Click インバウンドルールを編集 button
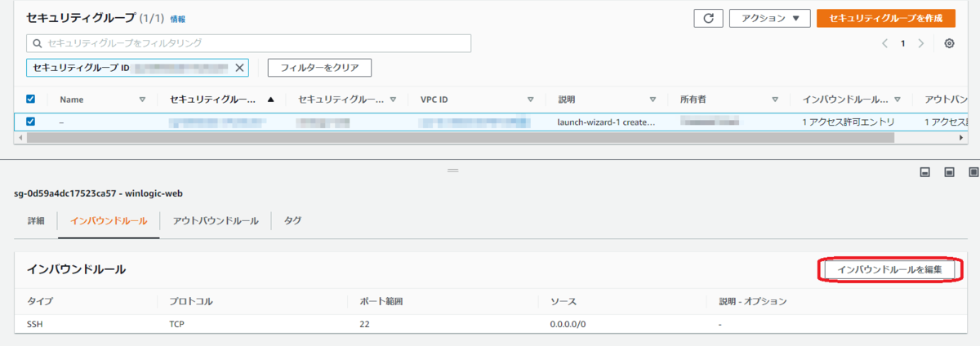 [x=889, y=269]
